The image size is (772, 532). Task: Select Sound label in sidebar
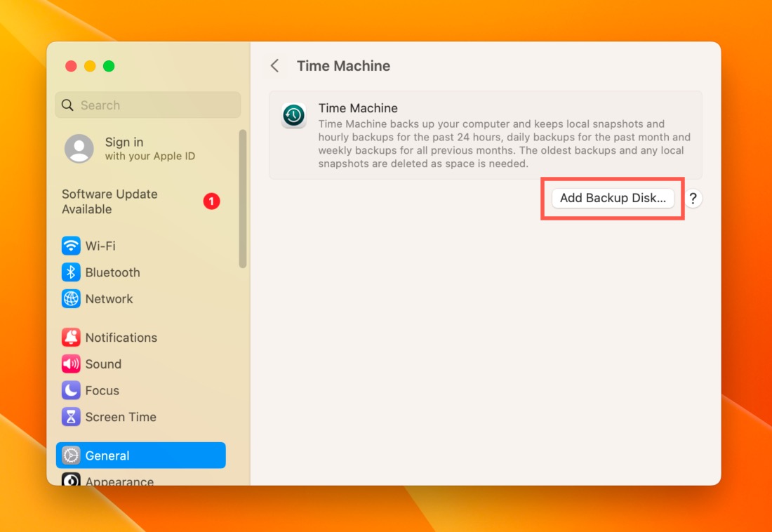coord(103,364)
